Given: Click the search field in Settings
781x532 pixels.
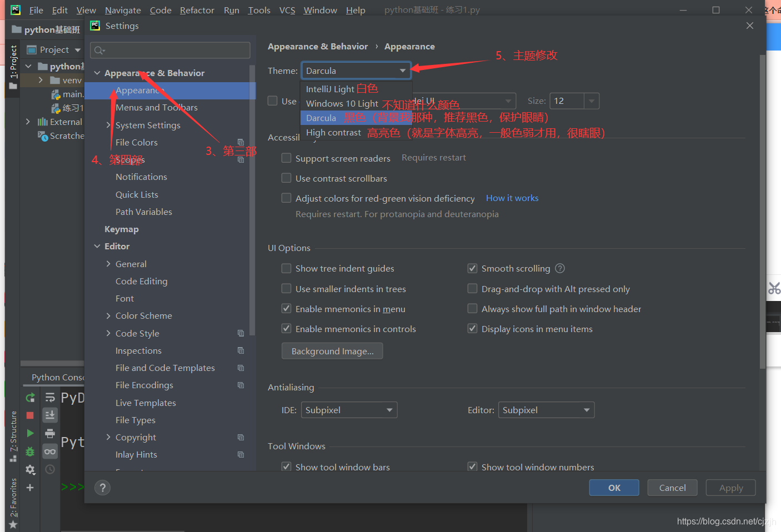Looking at the screenshot, I should pos(170,50).
